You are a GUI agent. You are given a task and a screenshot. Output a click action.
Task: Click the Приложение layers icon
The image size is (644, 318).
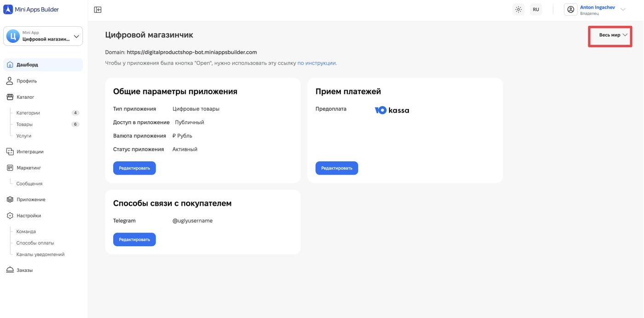click(10, 199)
